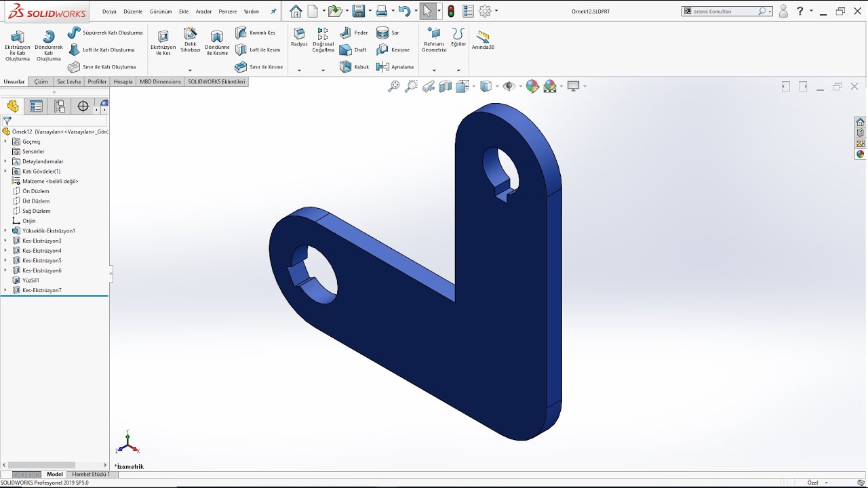Image resolution: width=868 pixels, height=488 pixels.
Task: Select the Ön Düzlem plane
Action: click(x=31, y=191)
